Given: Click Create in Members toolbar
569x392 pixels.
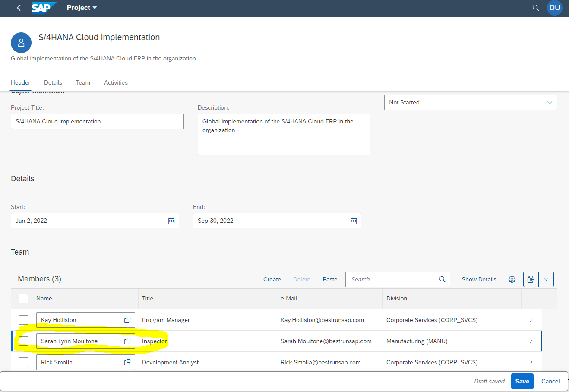Looking at the screenshot, I should pyautogui.click(x=272, y=279).
